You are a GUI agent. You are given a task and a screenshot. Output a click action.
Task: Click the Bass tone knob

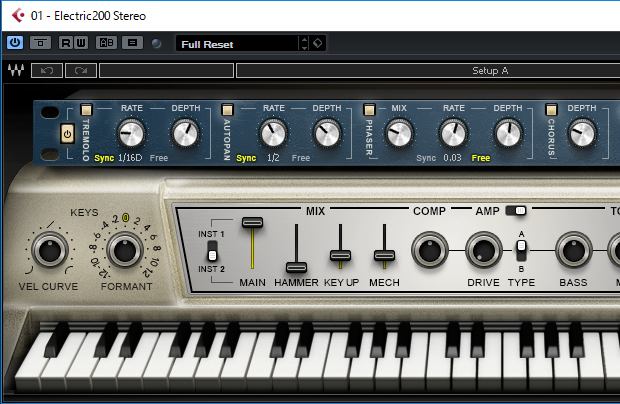tap(574, 250)
